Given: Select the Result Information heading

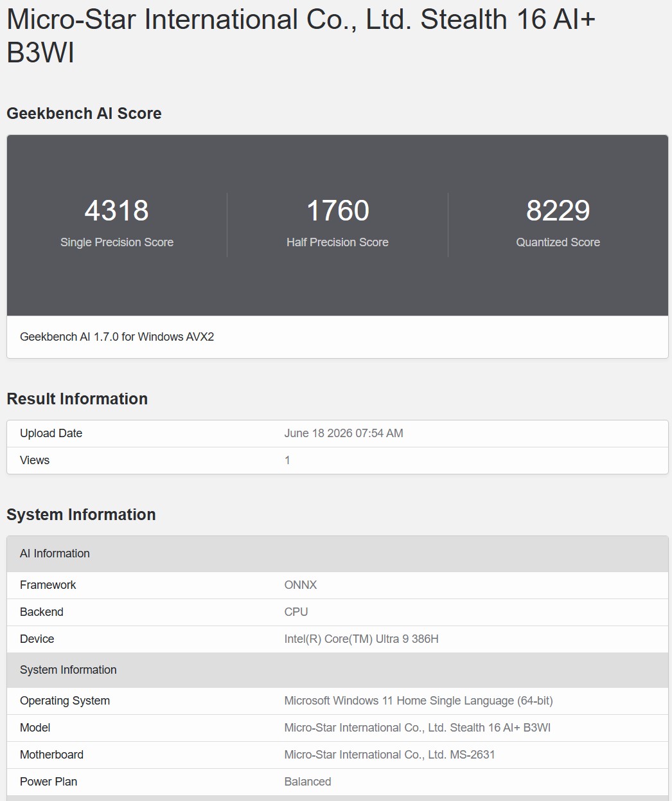Looking at the screenshot, I should pos(77,399).
